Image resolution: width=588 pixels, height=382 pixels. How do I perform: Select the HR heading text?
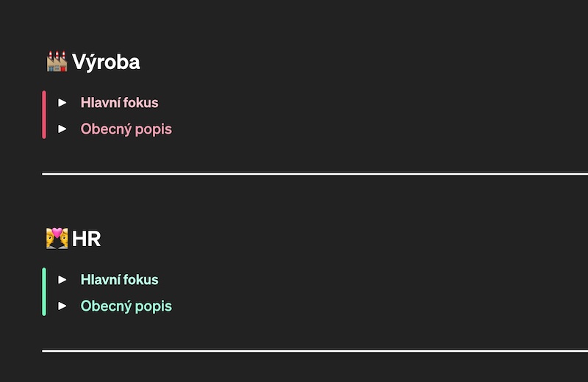click(86, 239)
